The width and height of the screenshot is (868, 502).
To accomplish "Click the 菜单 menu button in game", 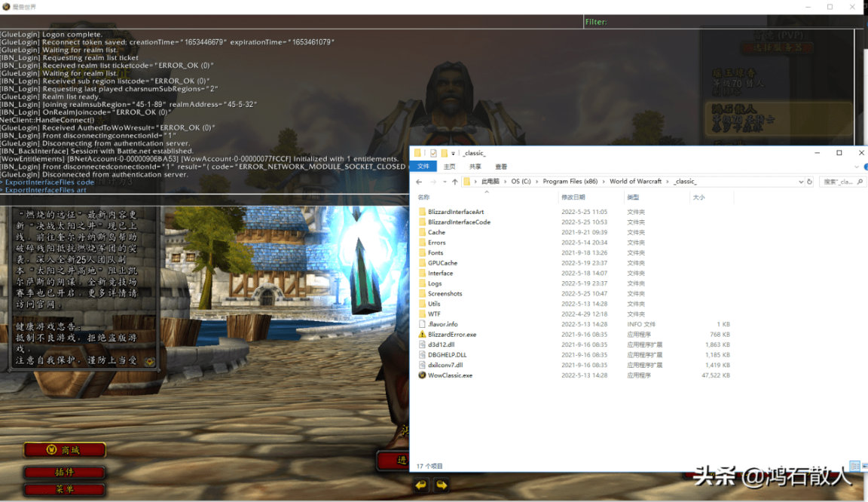I will 65,489.
